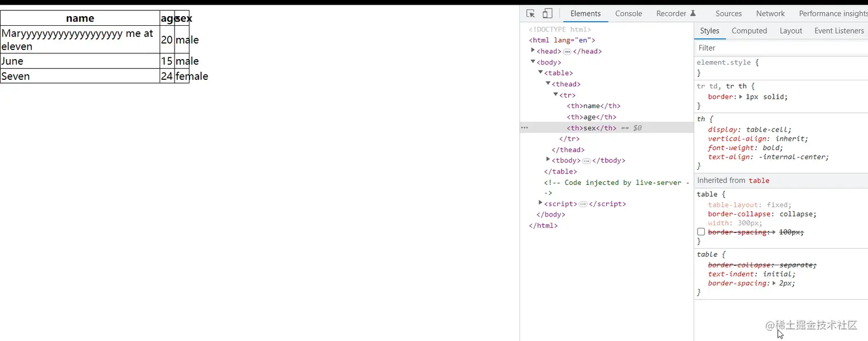868x341 pixels.
Task: Click the element.style rule block
Action: pos(781,68)
